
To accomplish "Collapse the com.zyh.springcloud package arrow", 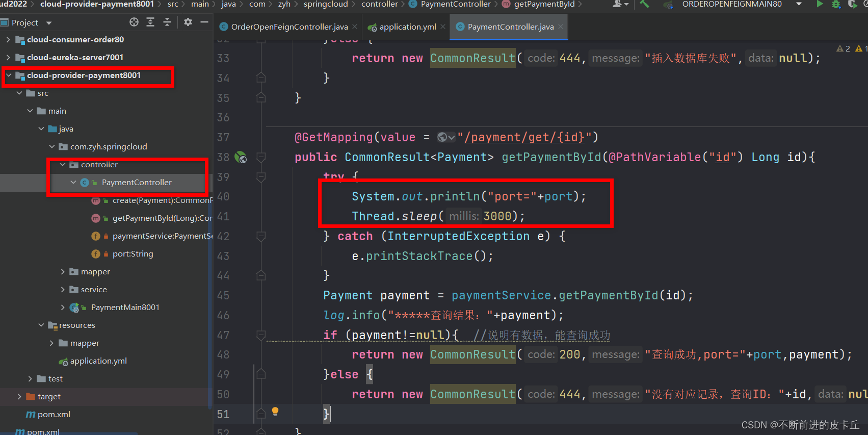I will click(52, 146).
